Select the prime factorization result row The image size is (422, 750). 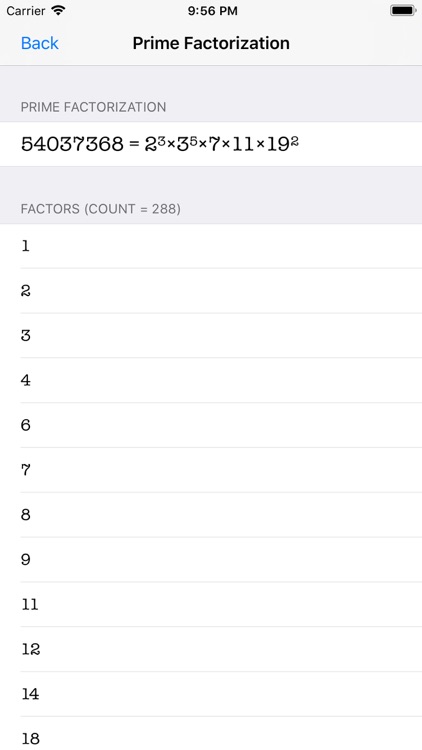pos(211,144)
